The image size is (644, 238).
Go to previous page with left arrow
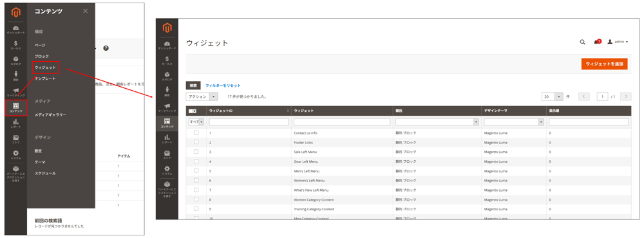tap(584, 96)
